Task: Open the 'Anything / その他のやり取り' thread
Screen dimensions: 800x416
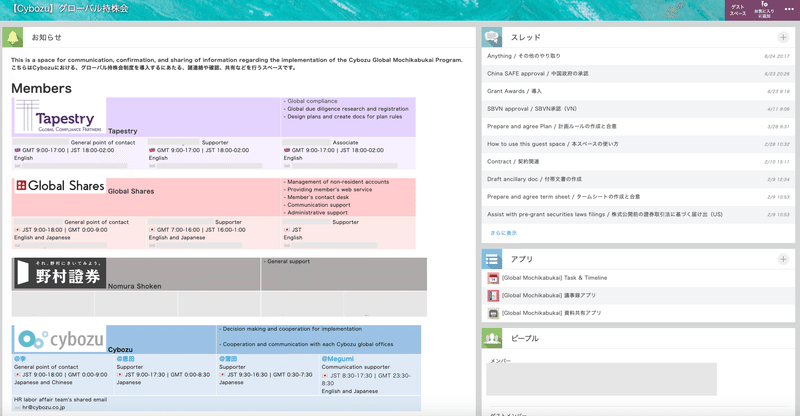Action: click(523, 56)
